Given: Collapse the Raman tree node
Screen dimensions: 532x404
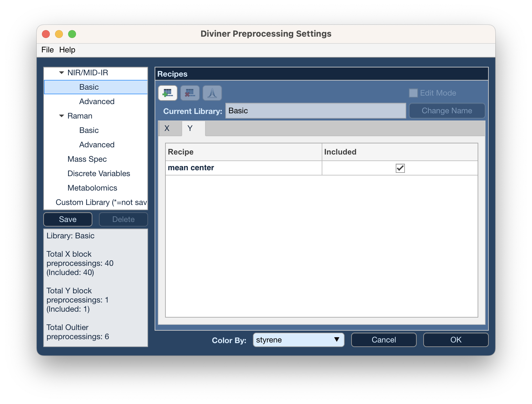Looking at the screenshot, I should coord(61,116).
